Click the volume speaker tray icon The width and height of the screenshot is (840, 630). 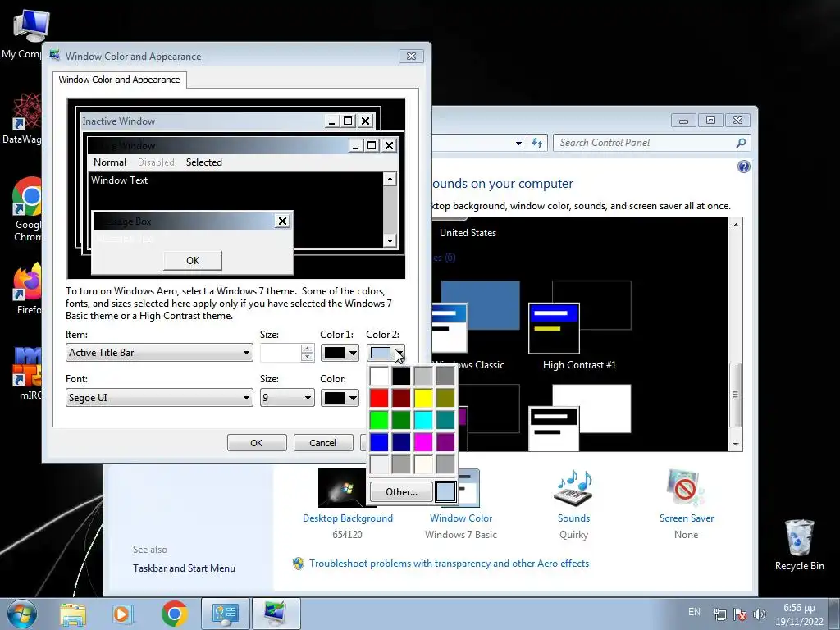click(x=759, y=614)
